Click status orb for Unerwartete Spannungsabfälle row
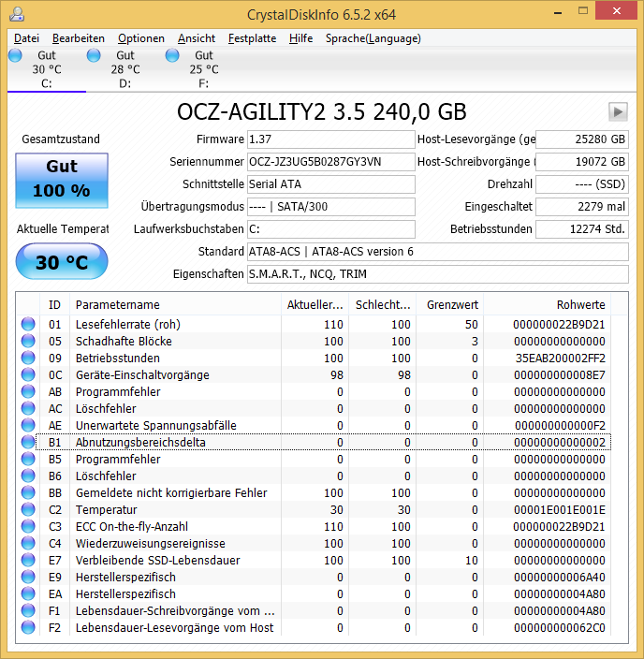 click(28, 425)
